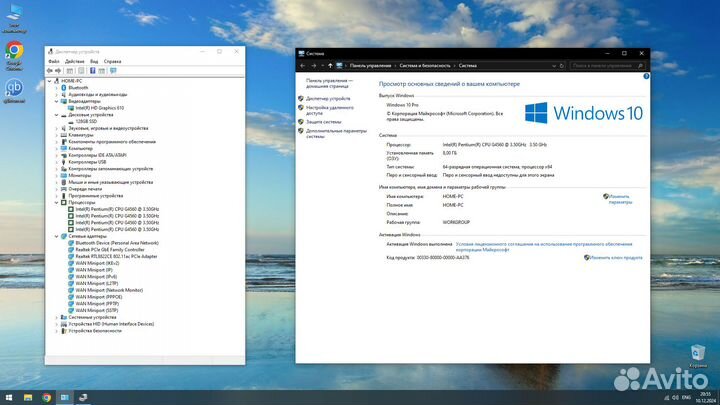The height and width of the screenshot is (405, 720).
Task: Collapse the Сетевые адаптеры category
Action: click(x=57, y=236)
